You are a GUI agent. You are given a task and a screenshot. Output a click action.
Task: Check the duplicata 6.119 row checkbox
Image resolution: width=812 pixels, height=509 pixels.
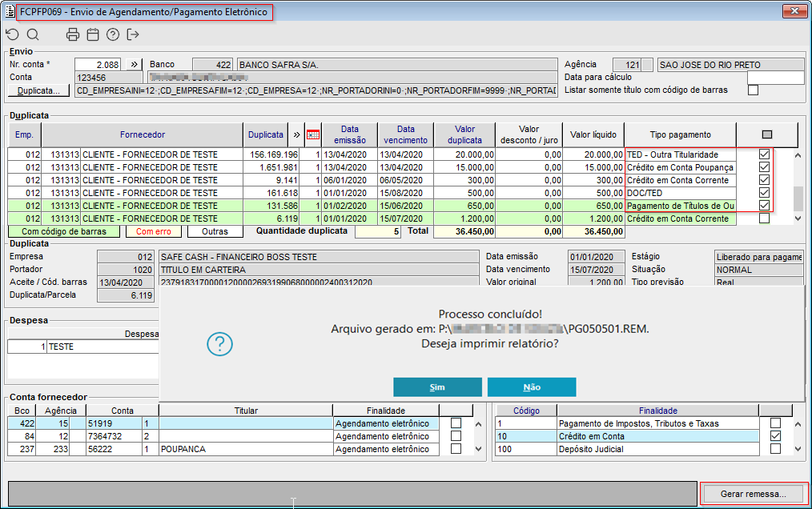coord(764,218)
